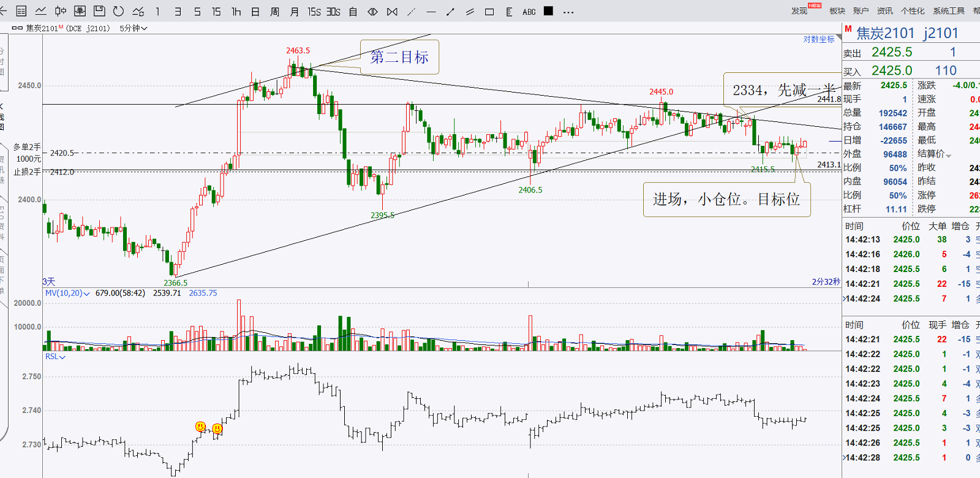Click the horizontal line drawing tool
Image resolution: width=980 pixels, height=478 pixels.
(431, 12)
